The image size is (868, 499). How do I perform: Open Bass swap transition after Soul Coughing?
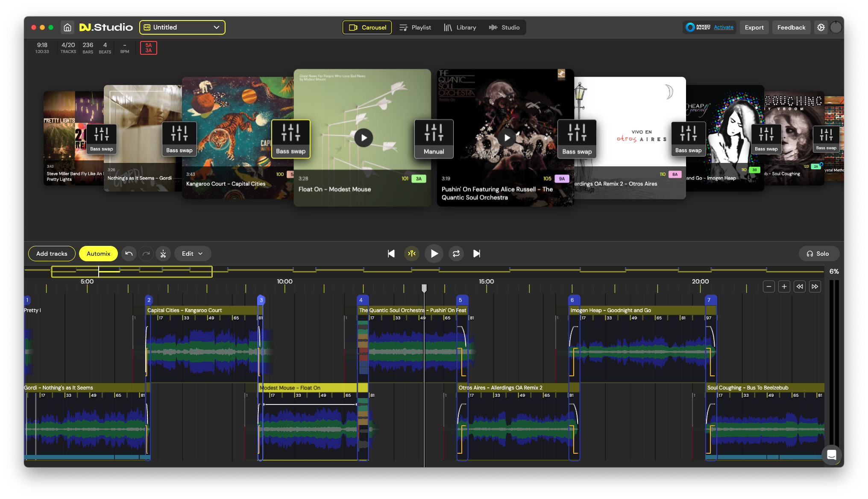[826, 139]
